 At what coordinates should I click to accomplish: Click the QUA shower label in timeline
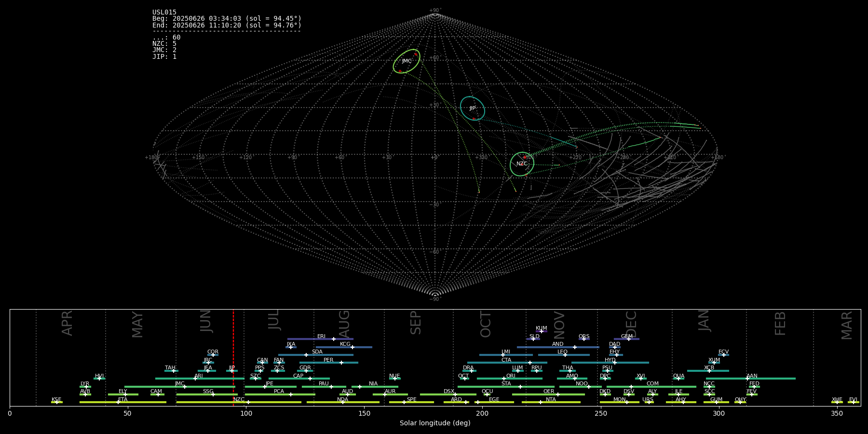[678, 376]
